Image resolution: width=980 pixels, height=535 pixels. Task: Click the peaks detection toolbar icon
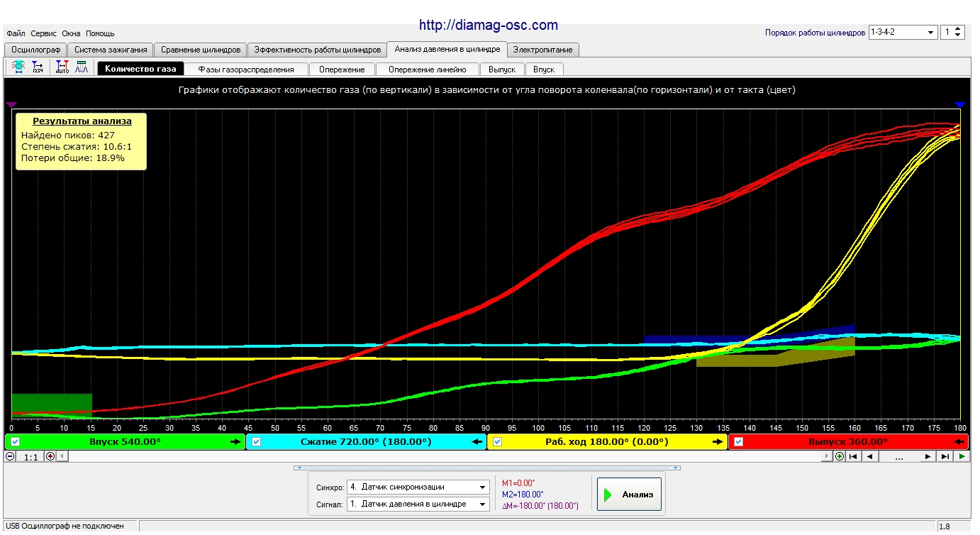coord(82,68)
